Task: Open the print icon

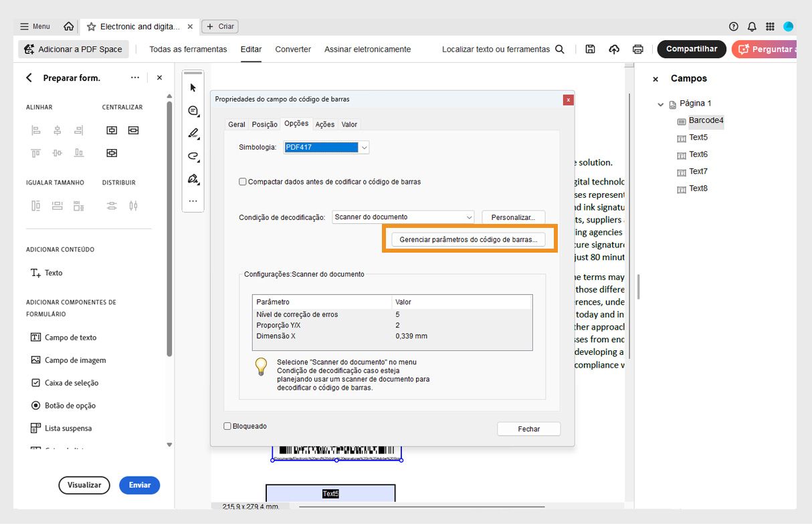Action: (637, 49)
